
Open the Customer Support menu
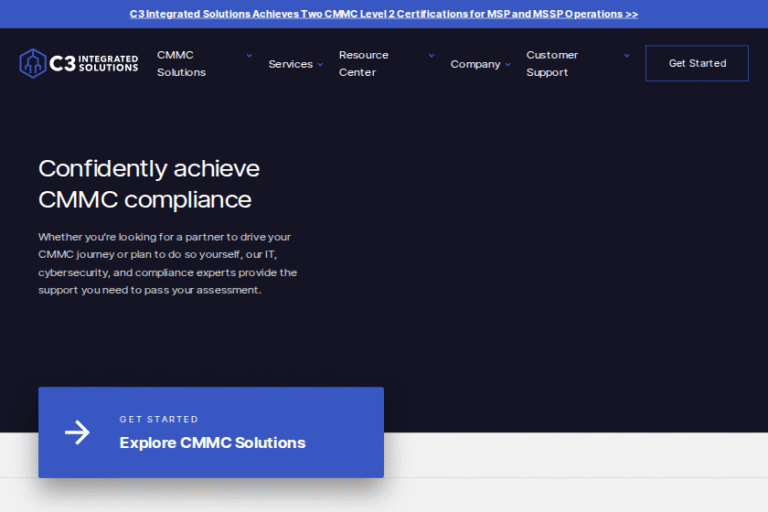coord(552,64)
